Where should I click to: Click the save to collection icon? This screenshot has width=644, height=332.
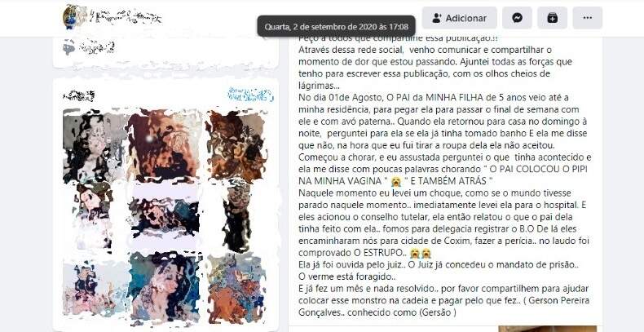(x=553, y=18)
